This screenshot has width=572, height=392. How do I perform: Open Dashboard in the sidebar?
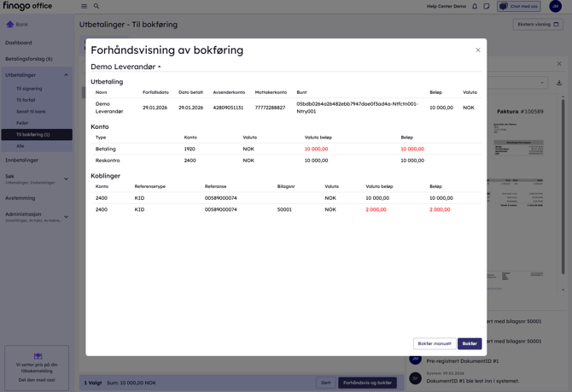tap(19, 43)
